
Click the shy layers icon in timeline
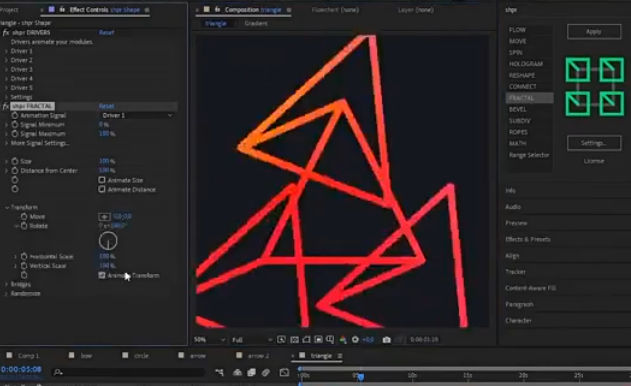click(237, 372)
